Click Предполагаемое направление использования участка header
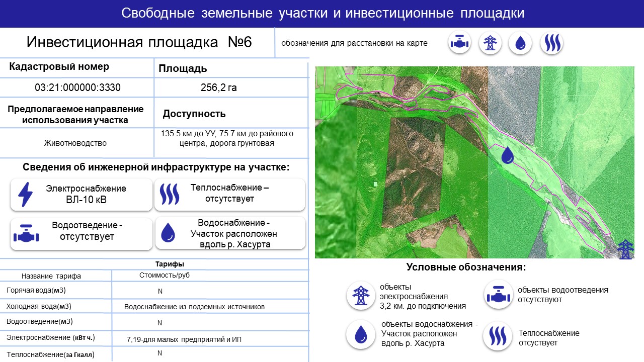 [x=75, y=115]
